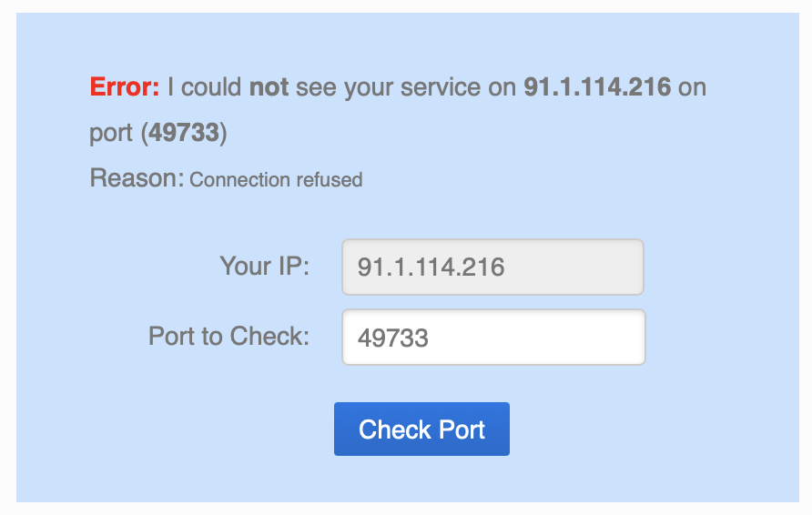Click the "Your IP:" field label
Viewport: 812px width, 515px height.
pos(264,267)
